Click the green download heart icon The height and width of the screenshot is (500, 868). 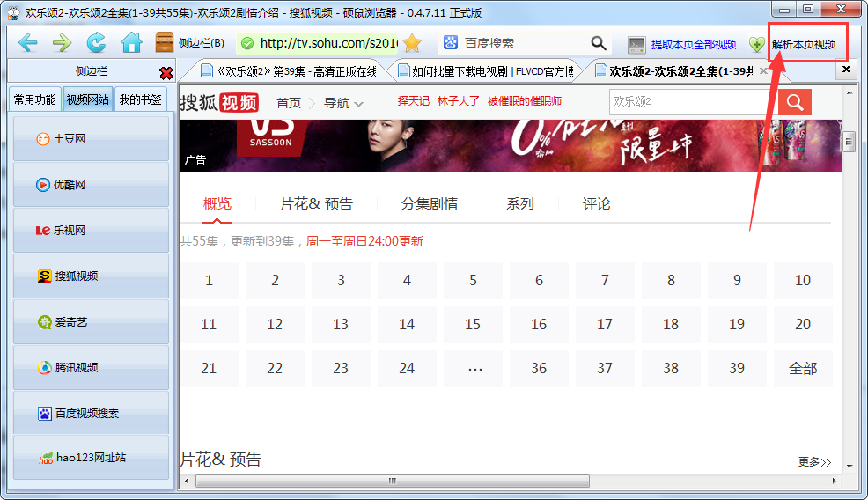(757, 44)
